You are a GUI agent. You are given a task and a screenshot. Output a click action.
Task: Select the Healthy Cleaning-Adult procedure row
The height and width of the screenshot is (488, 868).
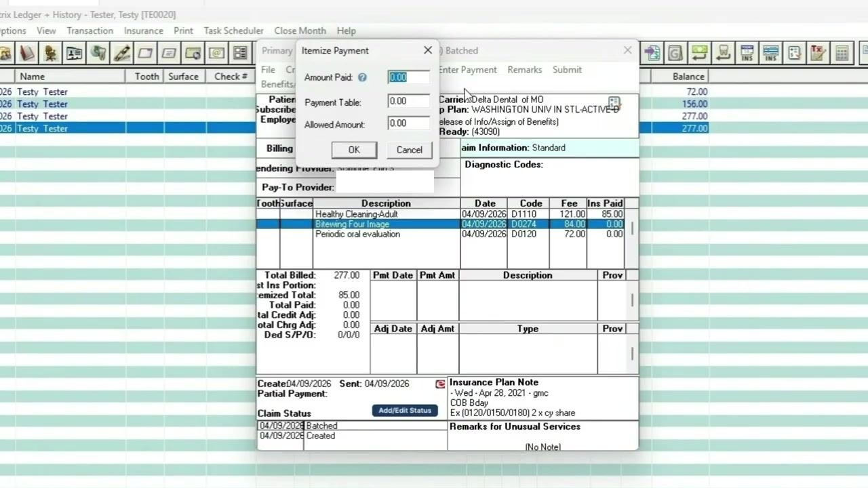439,214
